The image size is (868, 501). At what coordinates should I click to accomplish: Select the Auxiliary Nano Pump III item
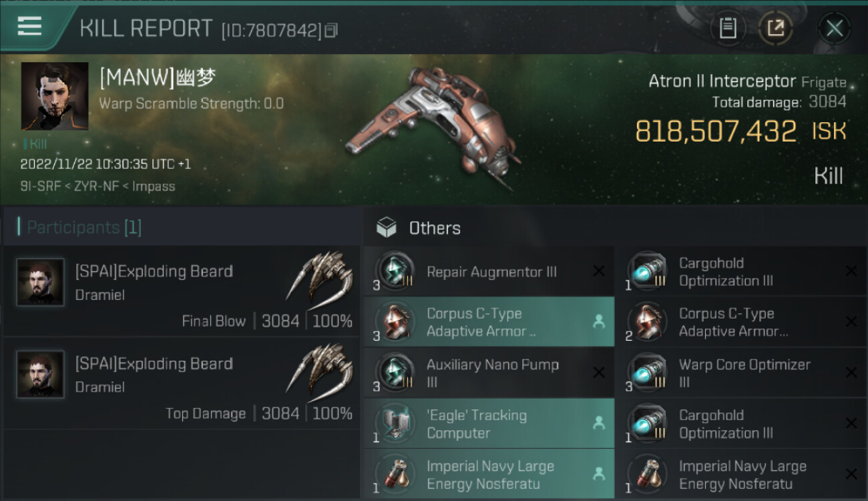click(491, 373)
